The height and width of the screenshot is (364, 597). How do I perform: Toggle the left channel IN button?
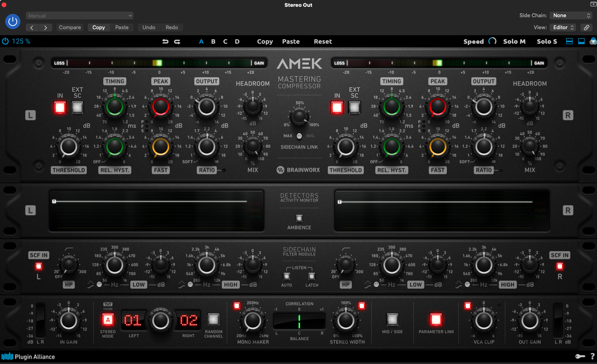[x=60, y=107]
